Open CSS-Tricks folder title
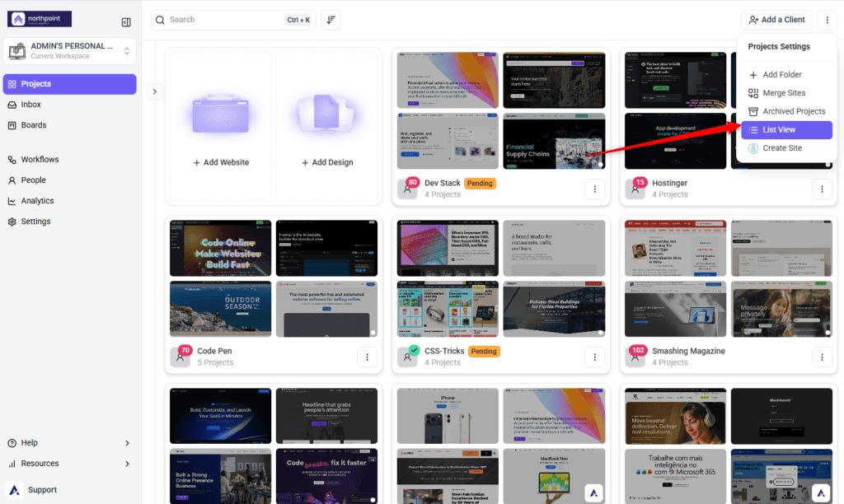The width and height of the screenshot is (844, 504). pos(444,351)
